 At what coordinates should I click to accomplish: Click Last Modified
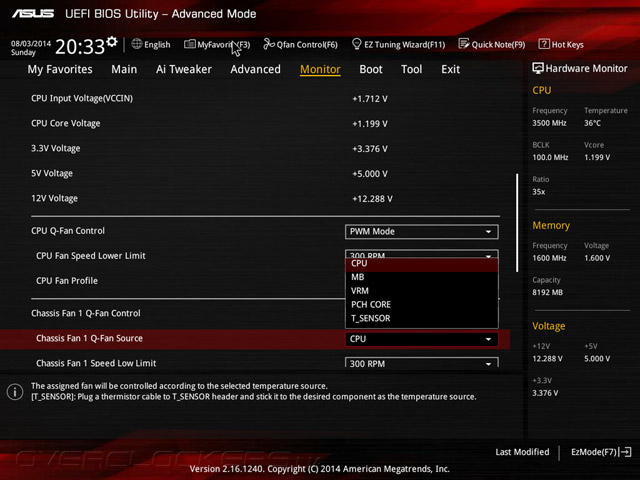point(522,452)
